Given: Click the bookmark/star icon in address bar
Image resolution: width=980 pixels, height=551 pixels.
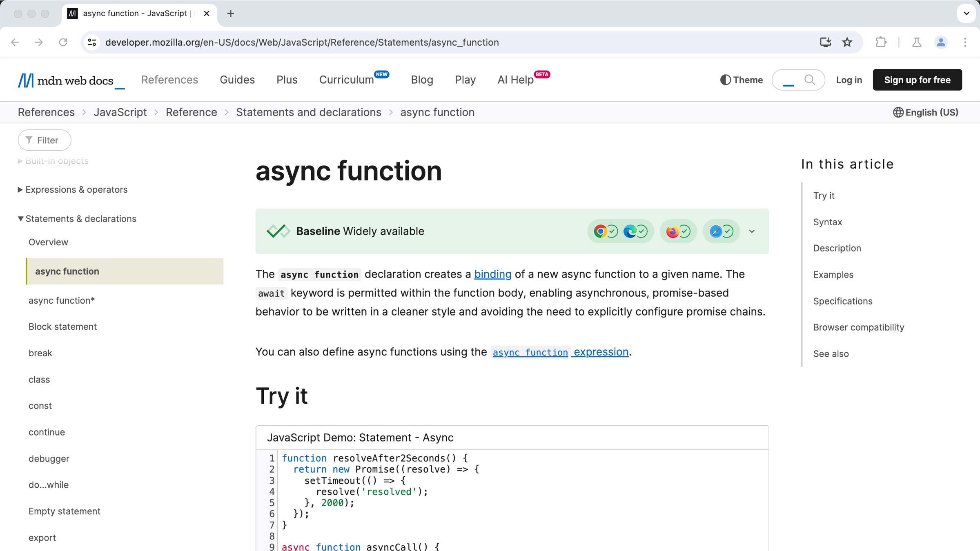Looking at the screenshot, I should (847, 42).
